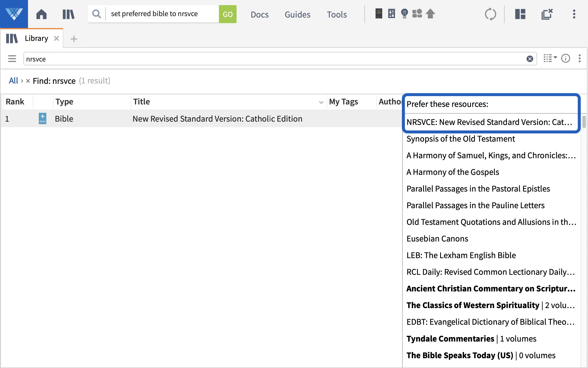Viewport: 588px width, 368px height.
Task: Open the Library books icon in top toolbar
Action: coord(69,14)
